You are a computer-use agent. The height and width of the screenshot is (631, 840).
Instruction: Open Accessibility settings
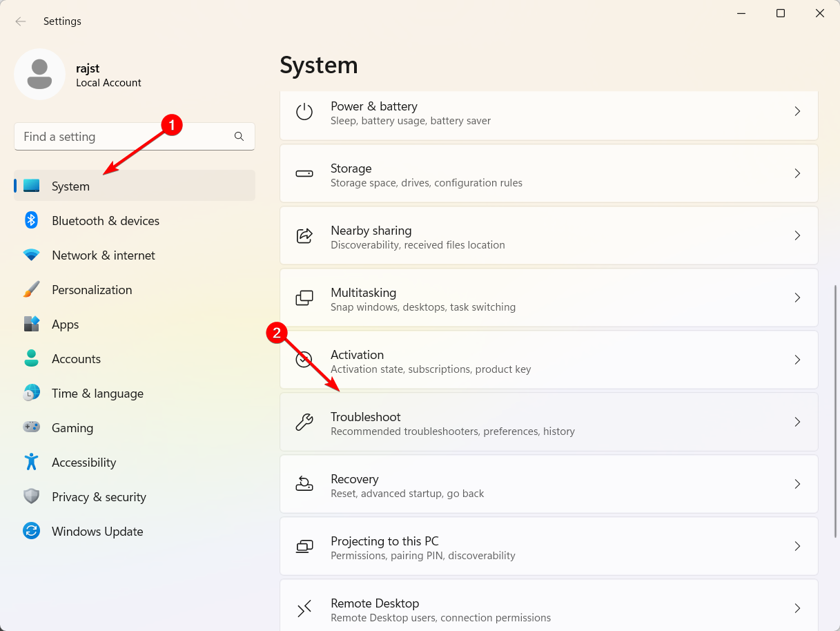135,462
